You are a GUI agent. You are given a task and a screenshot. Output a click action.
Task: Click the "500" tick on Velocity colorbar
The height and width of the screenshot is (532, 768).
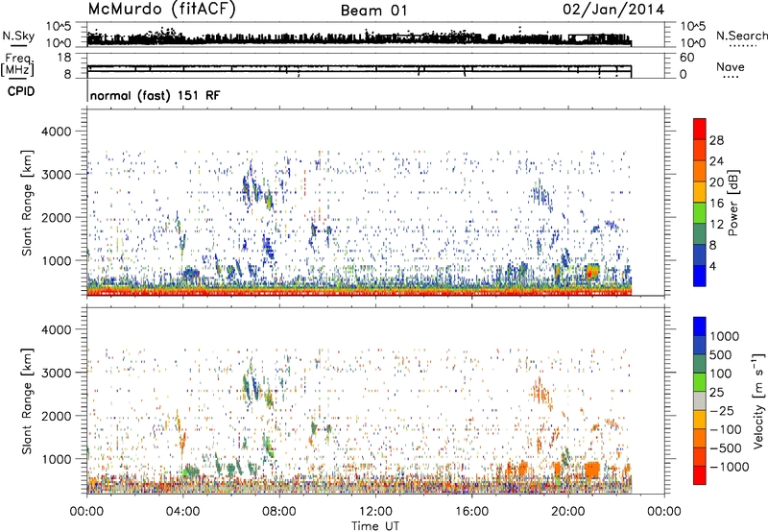[721, 355]
